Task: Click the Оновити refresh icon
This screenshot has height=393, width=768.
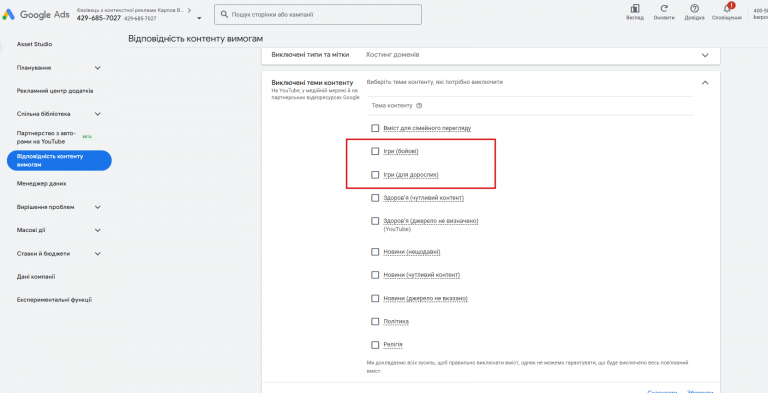Action: 664,9
